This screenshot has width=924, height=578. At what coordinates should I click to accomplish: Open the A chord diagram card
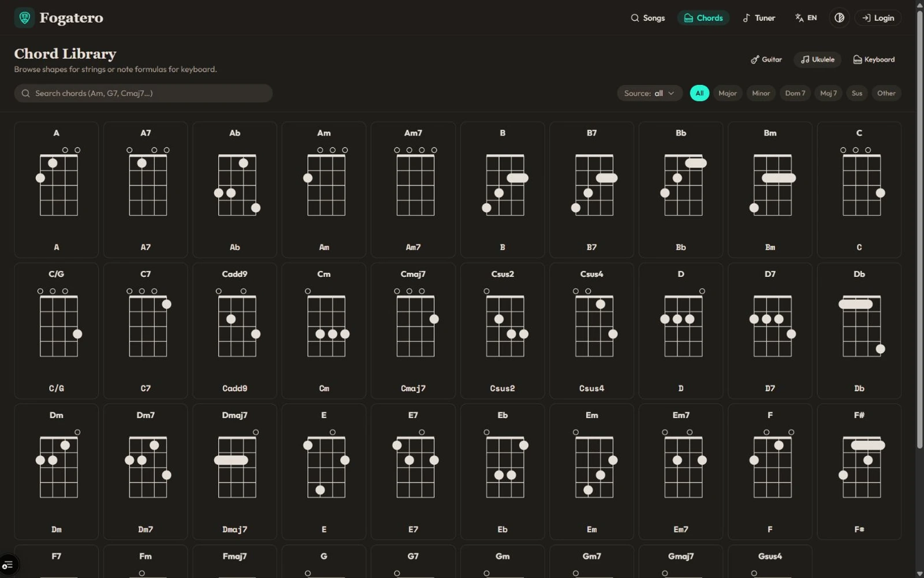pos(57,190)
